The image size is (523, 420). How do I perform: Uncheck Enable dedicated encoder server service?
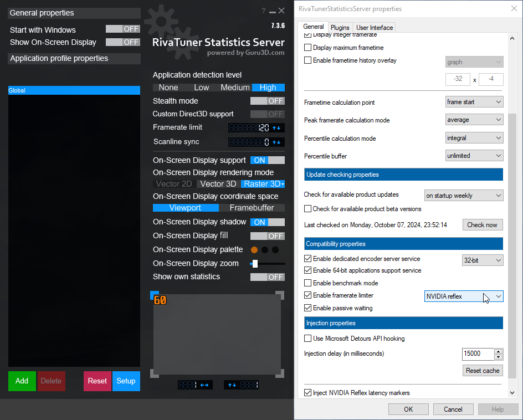[308, 259]
